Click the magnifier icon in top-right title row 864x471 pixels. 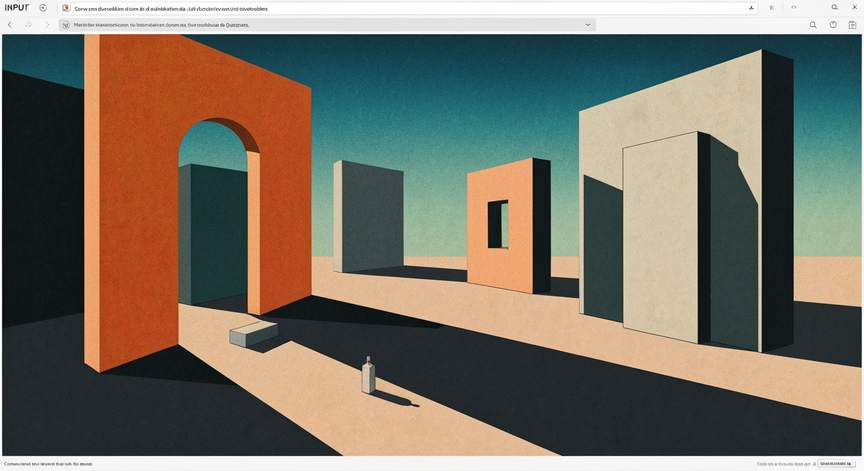point(834,7)
